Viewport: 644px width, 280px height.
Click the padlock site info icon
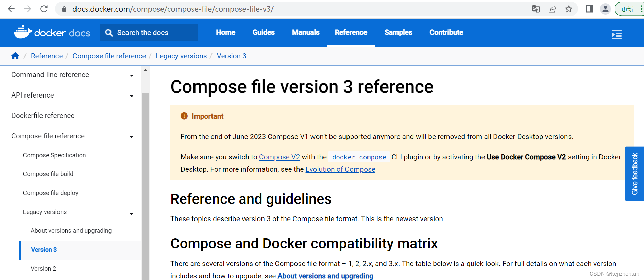(64, 9)
